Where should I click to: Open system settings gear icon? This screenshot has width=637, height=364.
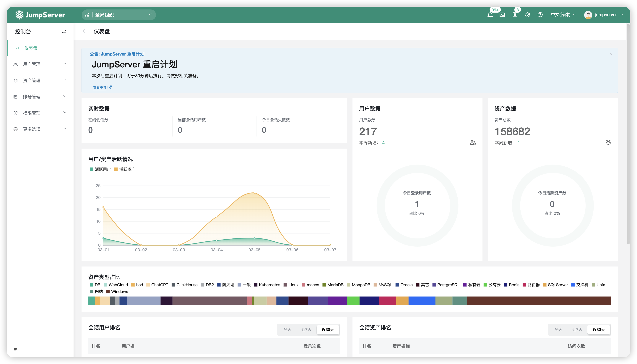527,15
